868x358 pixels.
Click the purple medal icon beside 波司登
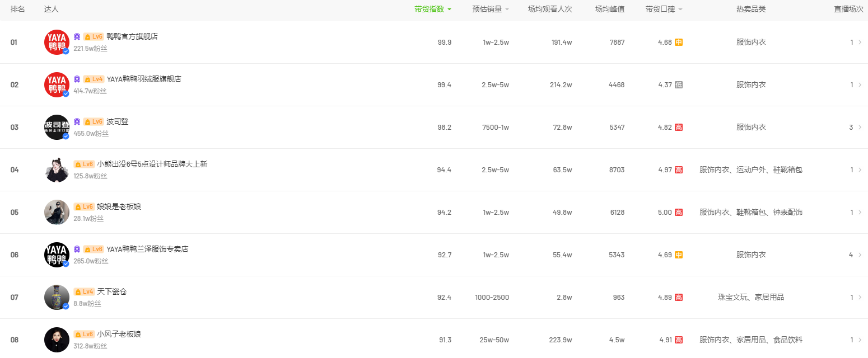tap(77, 121)
